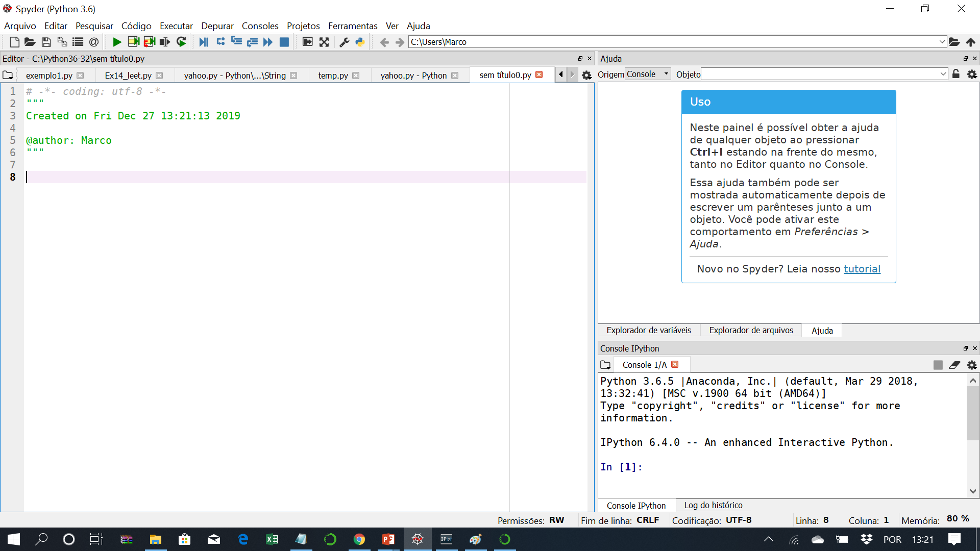The width and height of the screenshot is (980, 551).
Task: Browse a working directory folder icon
Action: tap(954, 42)
